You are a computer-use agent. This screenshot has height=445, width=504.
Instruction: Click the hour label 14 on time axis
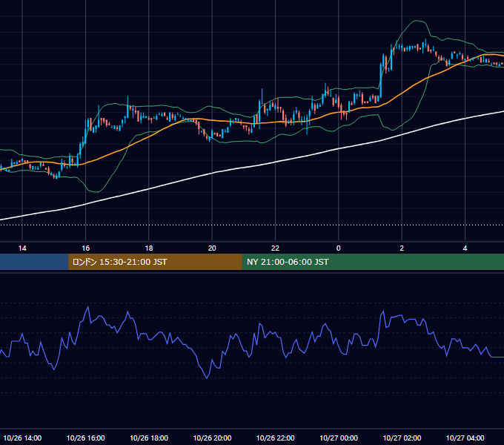22,248
